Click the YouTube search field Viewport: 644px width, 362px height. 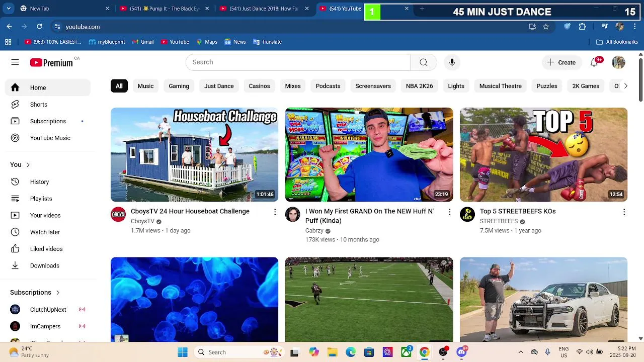point(298,62)
